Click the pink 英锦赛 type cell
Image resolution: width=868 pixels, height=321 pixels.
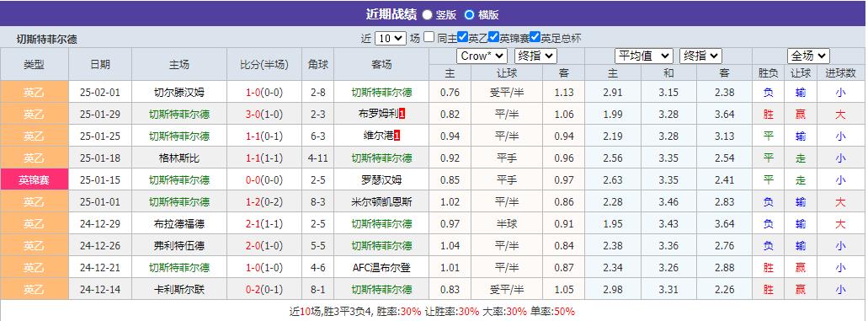(34, 179)
